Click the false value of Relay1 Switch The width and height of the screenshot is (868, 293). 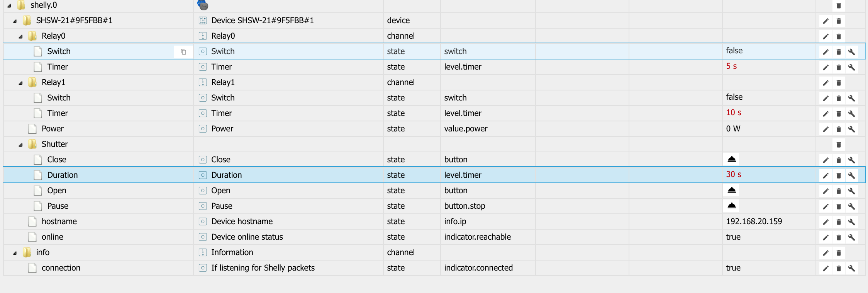(734, 97)
